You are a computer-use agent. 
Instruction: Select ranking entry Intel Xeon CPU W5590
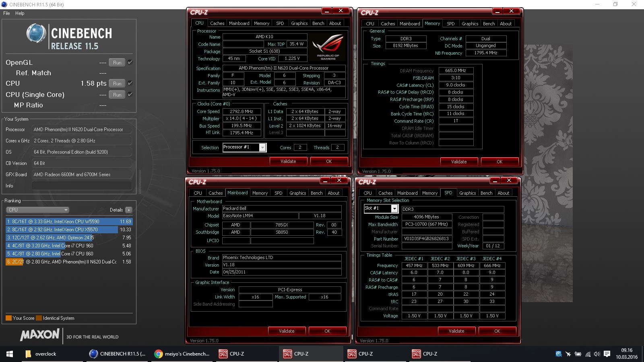pos(68,222)
